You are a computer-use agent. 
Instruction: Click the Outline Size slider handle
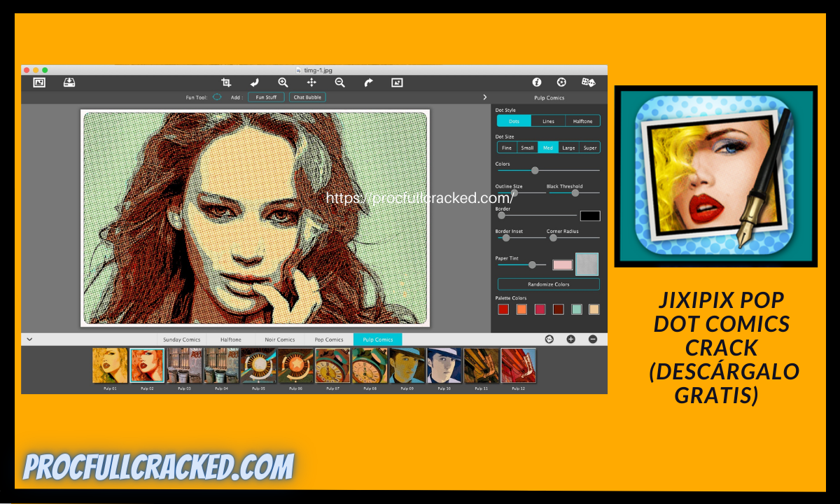[514, 192]
